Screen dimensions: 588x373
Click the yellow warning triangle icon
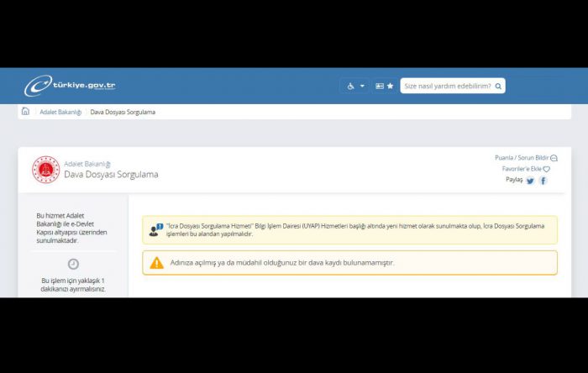coord(157,263)
